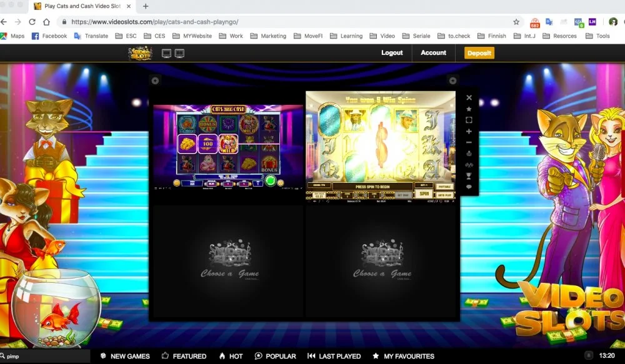Image resolution: width=625 pixels, height=364 pixels.
Task: Open POPULAR games category
Action: click(x=276, y=356)
